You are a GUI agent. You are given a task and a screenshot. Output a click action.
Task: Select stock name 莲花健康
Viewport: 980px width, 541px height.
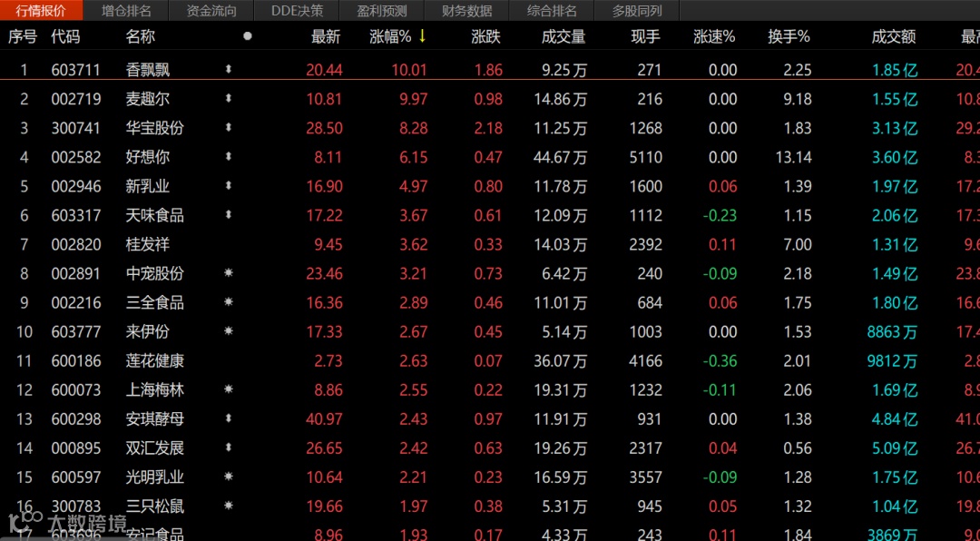coord(155,361)
